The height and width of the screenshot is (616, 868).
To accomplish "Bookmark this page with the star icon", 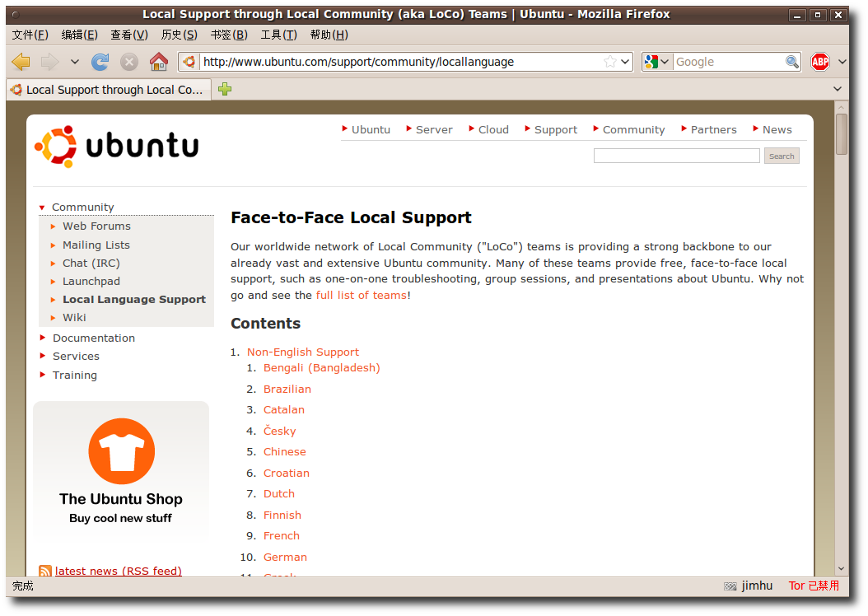I will [x=610, y=62].
